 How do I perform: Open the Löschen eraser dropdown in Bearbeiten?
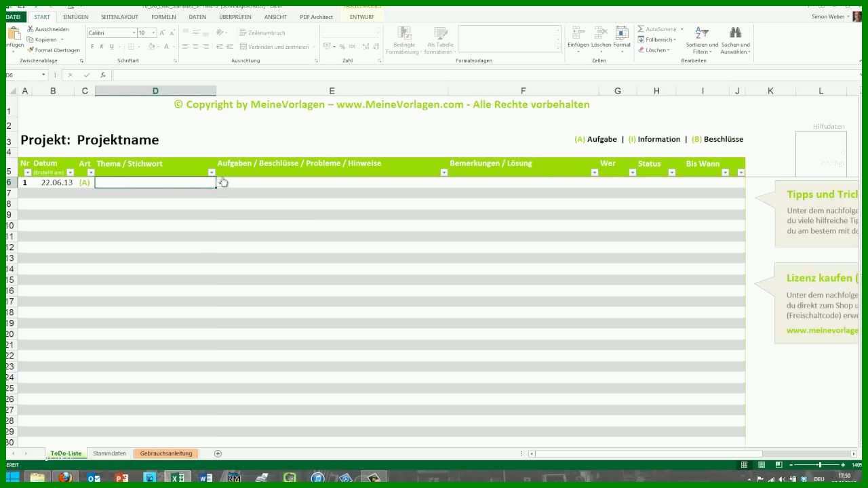click(x=654, y=49)
